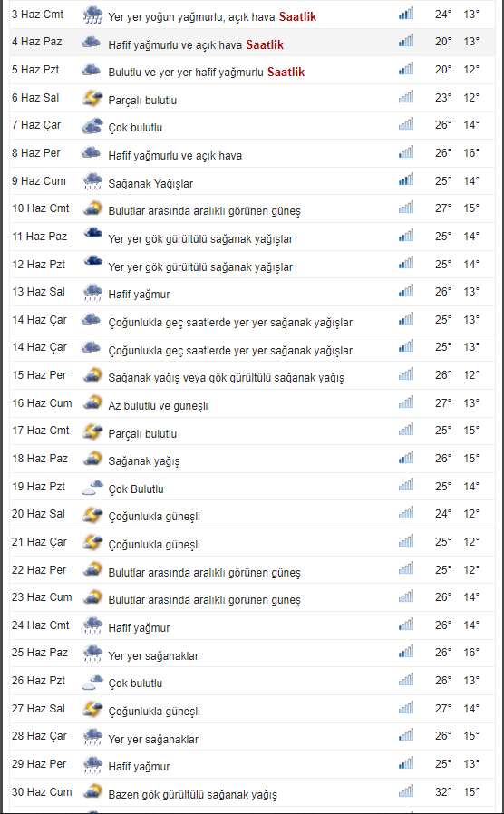Click the 16° low for 8 Haz Per

tap(471, 152)
